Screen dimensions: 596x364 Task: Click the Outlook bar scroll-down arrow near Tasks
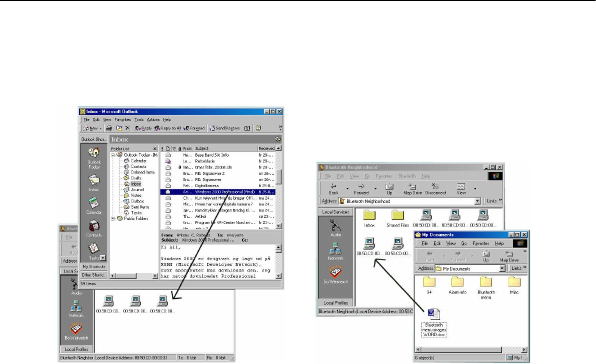[102, 258]
